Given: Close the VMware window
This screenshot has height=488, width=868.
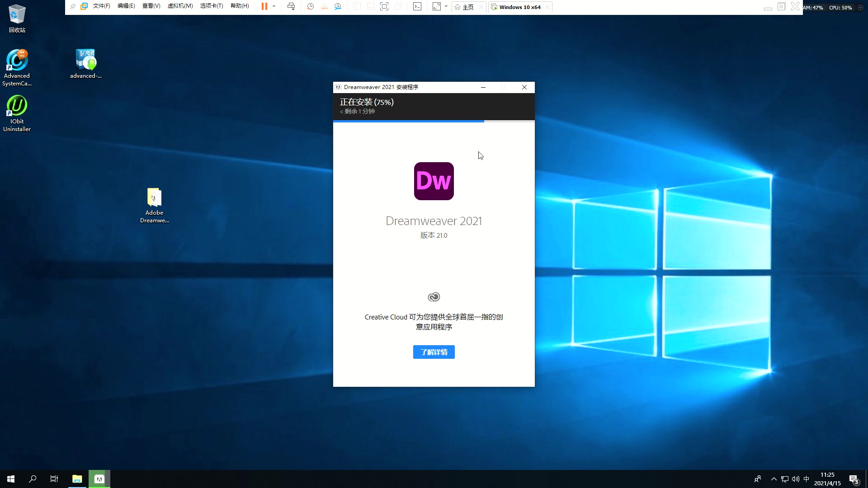Looking at the screenshot, I should coord(795,6).
